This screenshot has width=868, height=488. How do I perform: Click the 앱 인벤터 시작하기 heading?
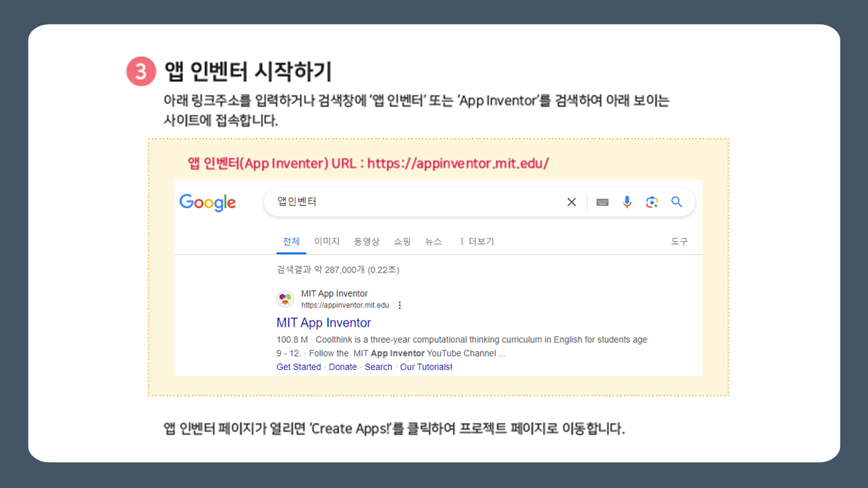tap(248, 71)
